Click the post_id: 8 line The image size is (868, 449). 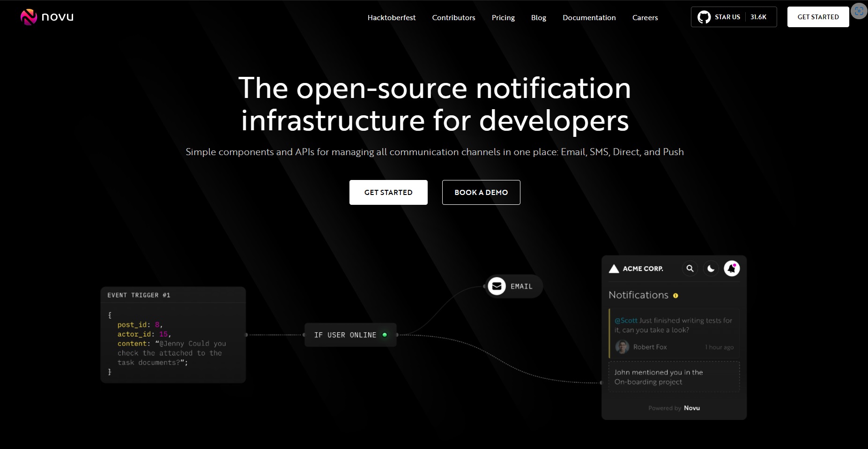tap(140, 324)
